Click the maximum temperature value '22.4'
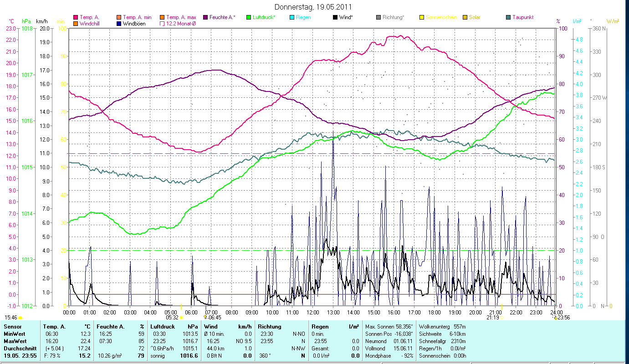629x364 pixels. click(x=87, y=341)
